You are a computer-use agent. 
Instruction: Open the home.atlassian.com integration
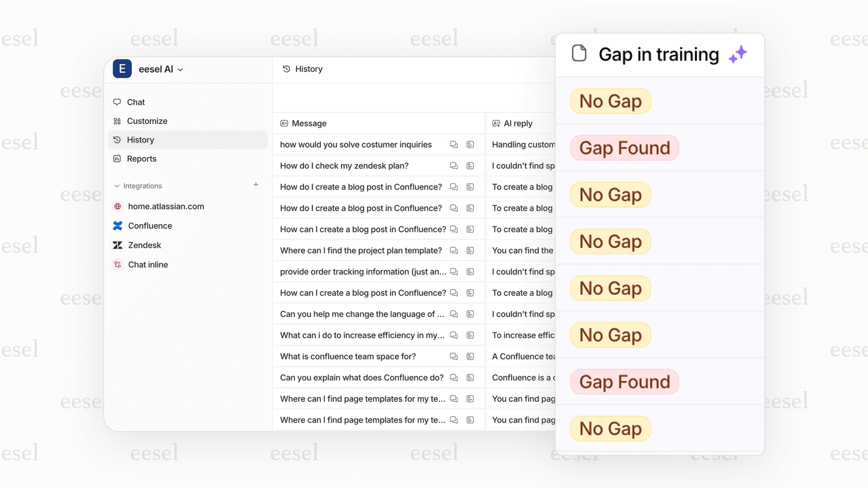166,206
